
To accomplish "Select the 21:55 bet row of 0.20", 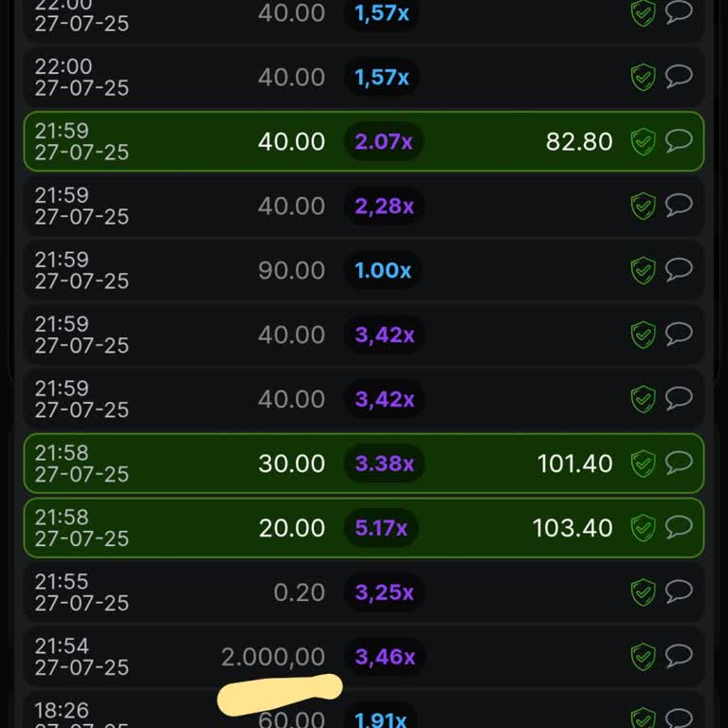I will (364, 592).
